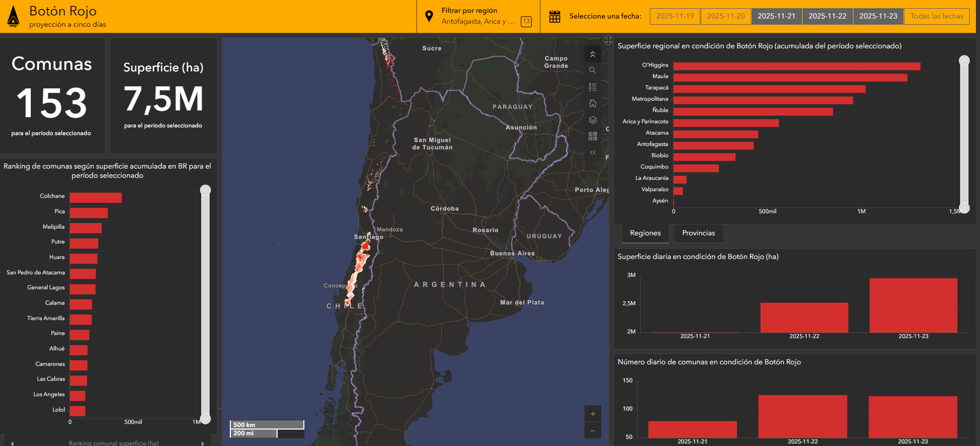Screen dimensions: 980x446
Task: Click the Biobío region label
Action: [660, 155]
